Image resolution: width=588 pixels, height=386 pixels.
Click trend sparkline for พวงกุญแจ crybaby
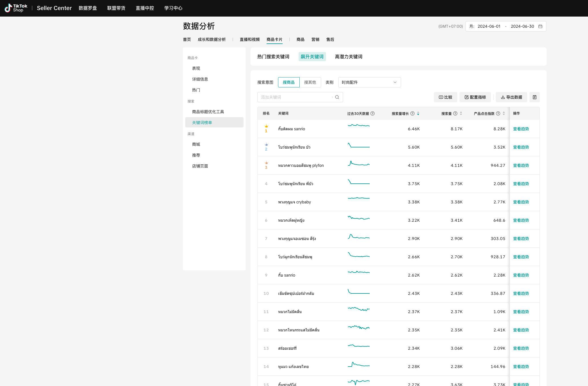tap(359, 198)
